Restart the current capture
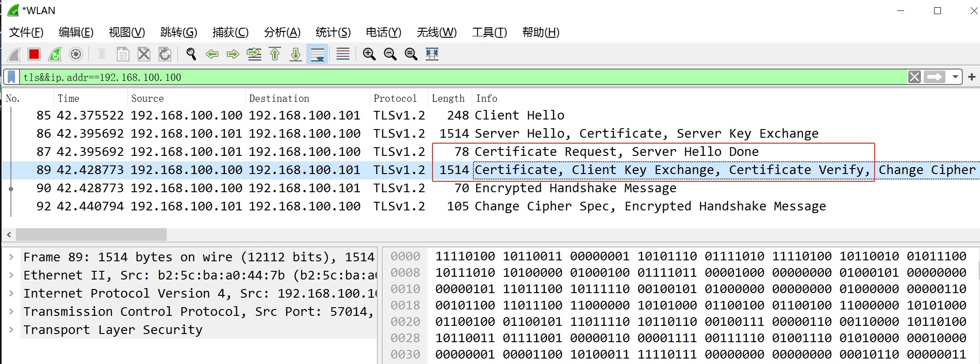The image size is (980, 364). pyautogui.click(x=55, y=55)
